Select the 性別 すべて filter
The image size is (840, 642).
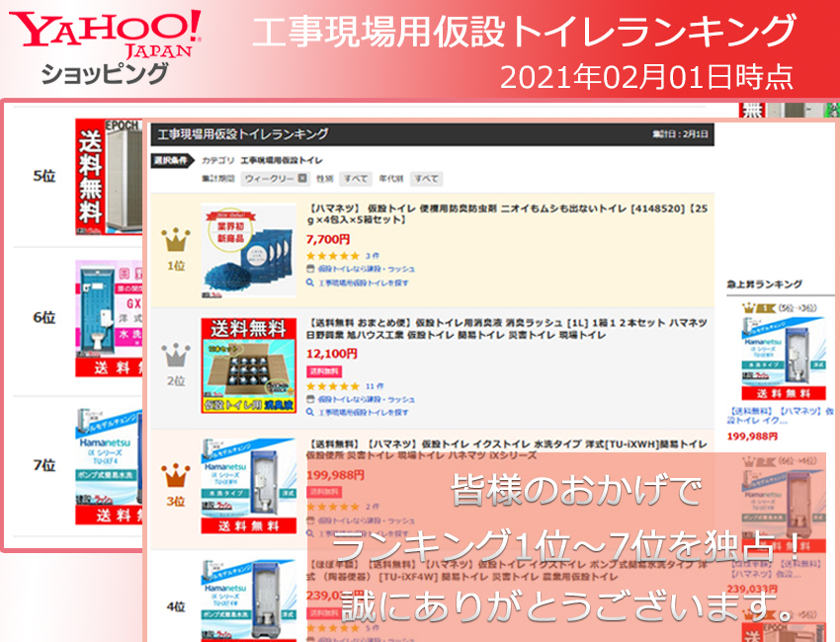click(x=356, y=179)
